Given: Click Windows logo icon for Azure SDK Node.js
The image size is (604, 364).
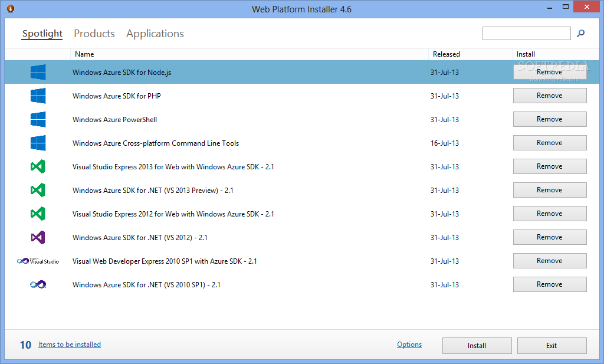Looking at the screenshot, I should (38, 72).
